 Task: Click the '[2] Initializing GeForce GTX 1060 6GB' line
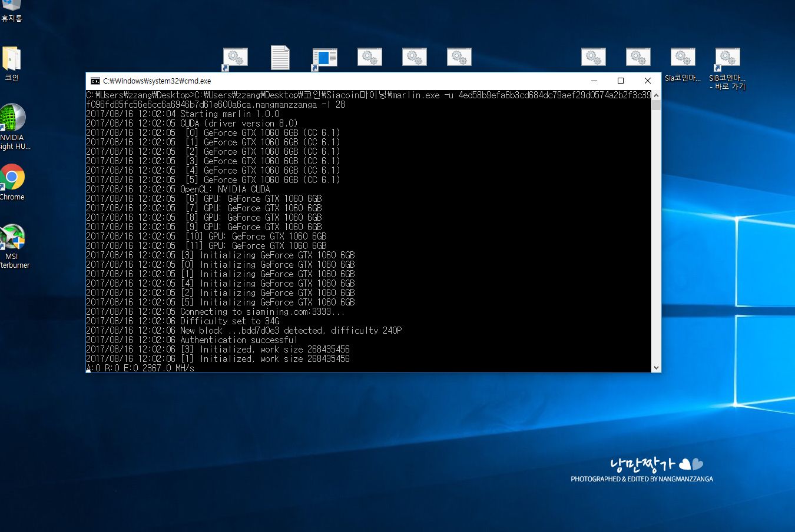pyautogui.click(x=220, y=293)
